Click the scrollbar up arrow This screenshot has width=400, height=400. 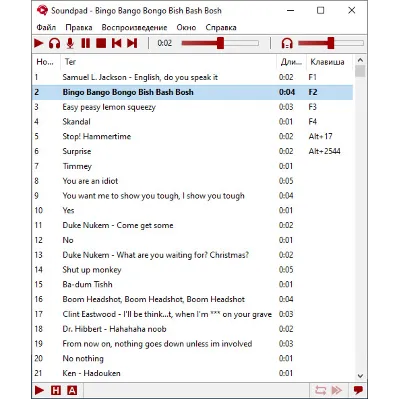coord(360,60)
